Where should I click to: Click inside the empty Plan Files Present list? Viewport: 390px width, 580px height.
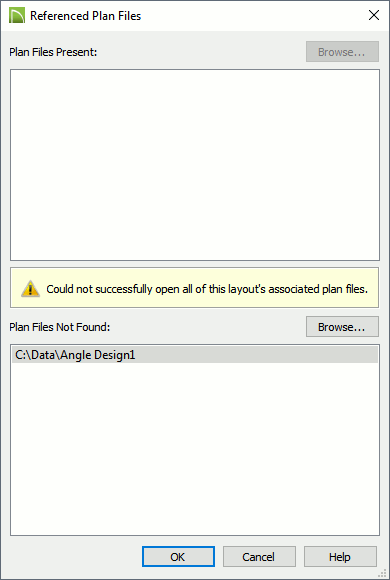pyautogui.click(x=195, y=165)
